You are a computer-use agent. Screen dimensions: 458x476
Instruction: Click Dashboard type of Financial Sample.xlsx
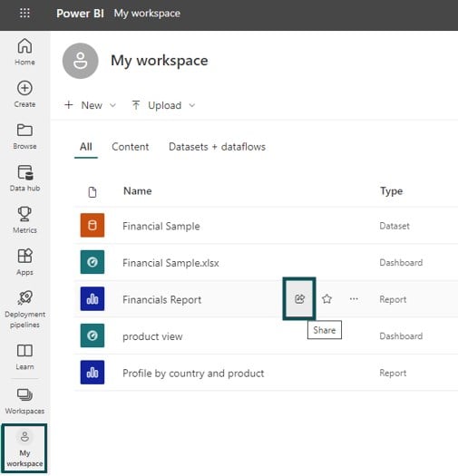(401, 263)
